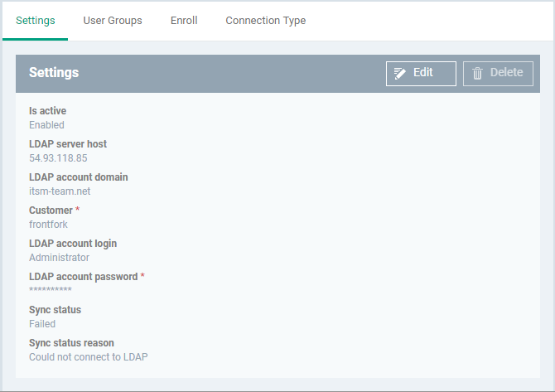Click the itsm-team.net domain value
This screenshot has height=392, width=555.
(60, 191)
